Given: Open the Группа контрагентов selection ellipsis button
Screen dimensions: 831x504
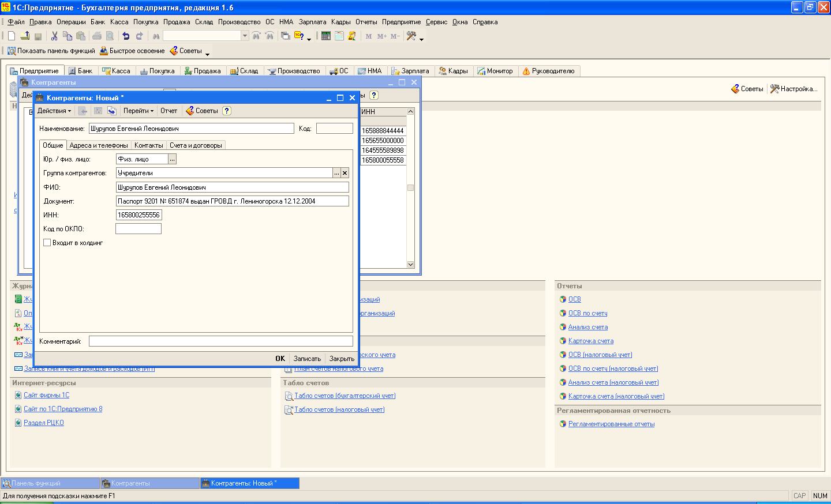Looking at the screenshot, I should point(337,173).
